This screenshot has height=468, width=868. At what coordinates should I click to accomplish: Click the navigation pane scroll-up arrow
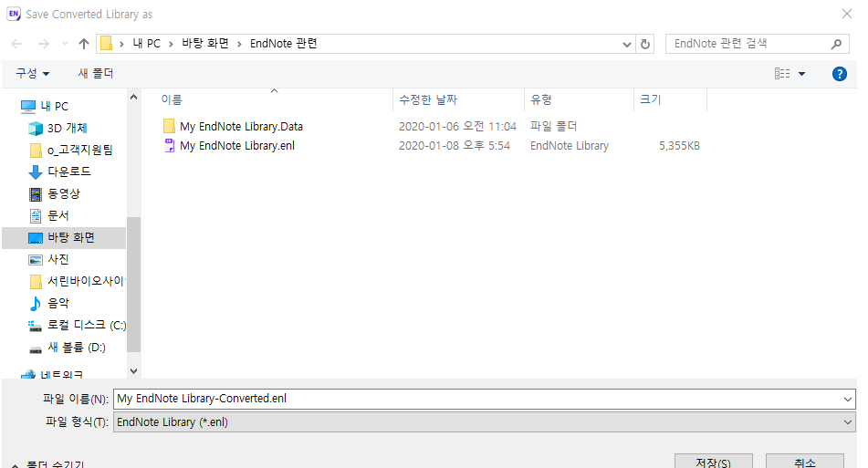tap(133, 97)
